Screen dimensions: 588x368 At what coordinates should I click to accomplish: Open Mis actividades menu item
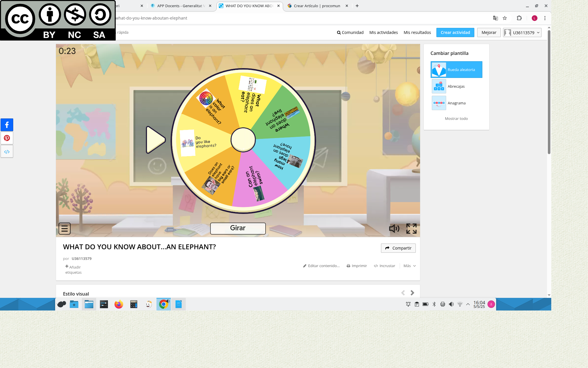pos(383,32)
